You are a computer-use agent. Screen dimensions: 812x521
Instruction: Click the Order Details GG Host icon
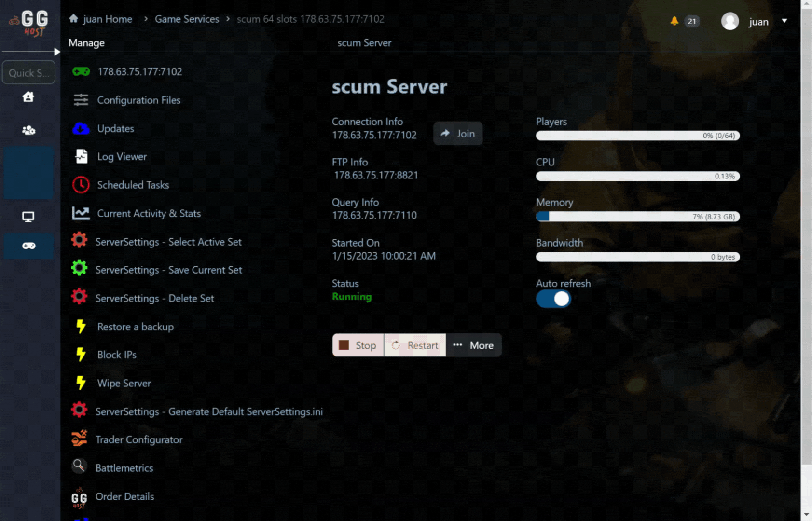79,497
